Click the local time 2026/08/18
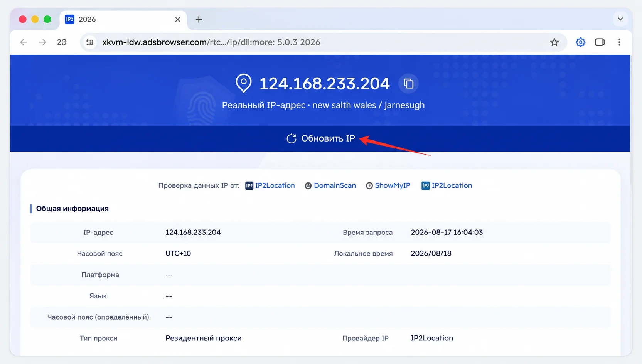Viewport: 642px width, 364px height. click(431, 254)
